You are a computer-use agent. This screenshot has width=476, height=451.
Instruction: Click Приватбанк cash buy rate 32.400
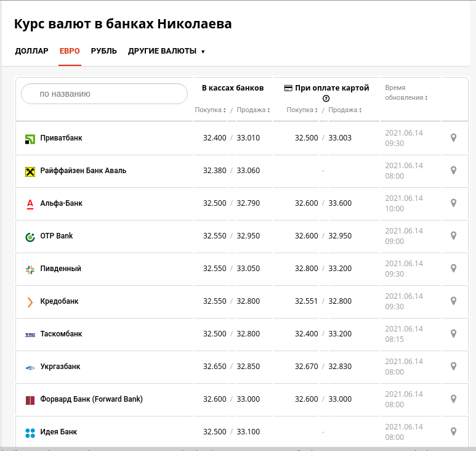pyautogui.click(x=215, y=138)
